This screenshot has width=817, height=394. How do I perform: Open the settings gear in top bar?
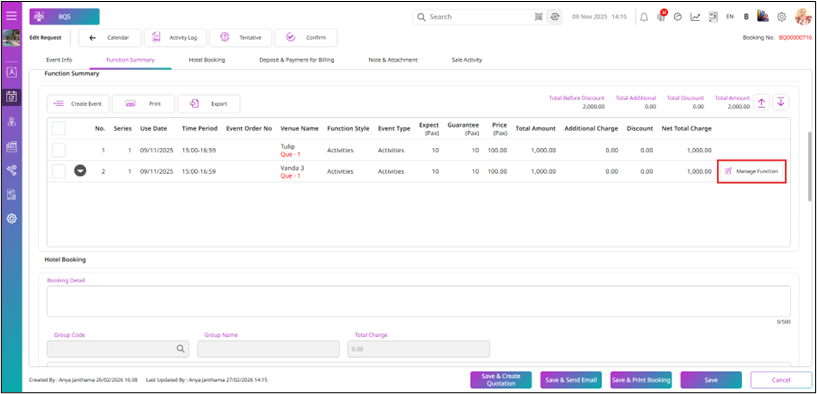point(782,17)
